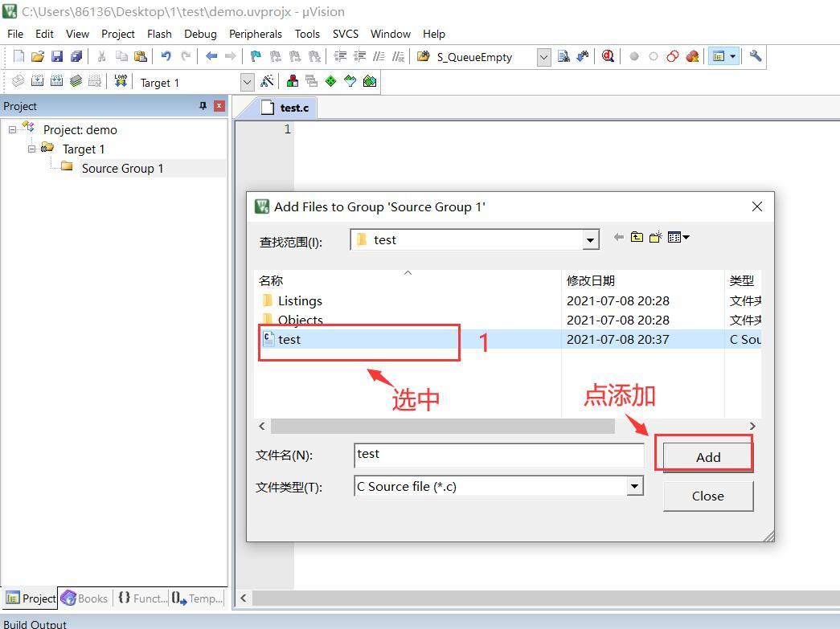
Task: Click the Add button in dialog
Action: tap(707, 457)
